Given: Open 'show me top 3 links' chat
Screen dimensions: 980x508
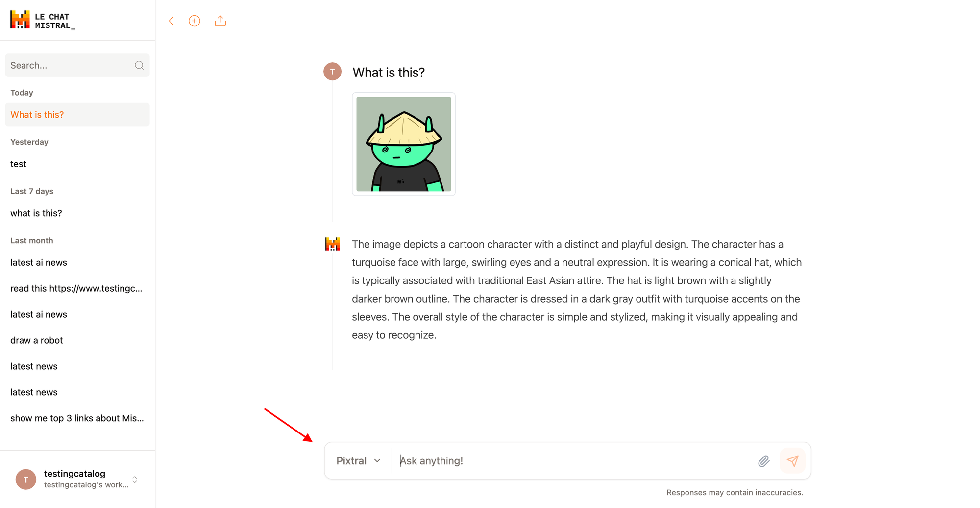Looking at the screenshot, I should (77, 418).
